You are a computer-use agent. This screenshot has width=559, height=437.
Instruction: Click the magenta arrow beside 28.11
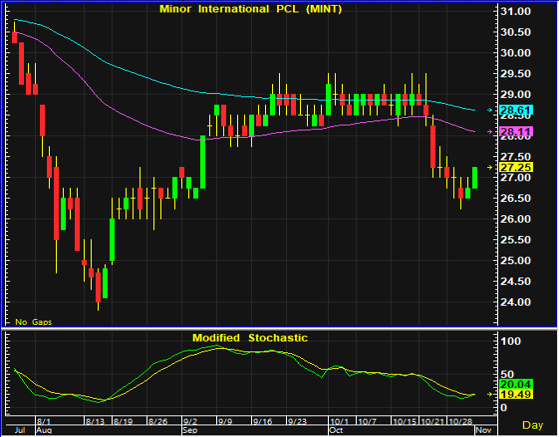[x=490, y=132]
